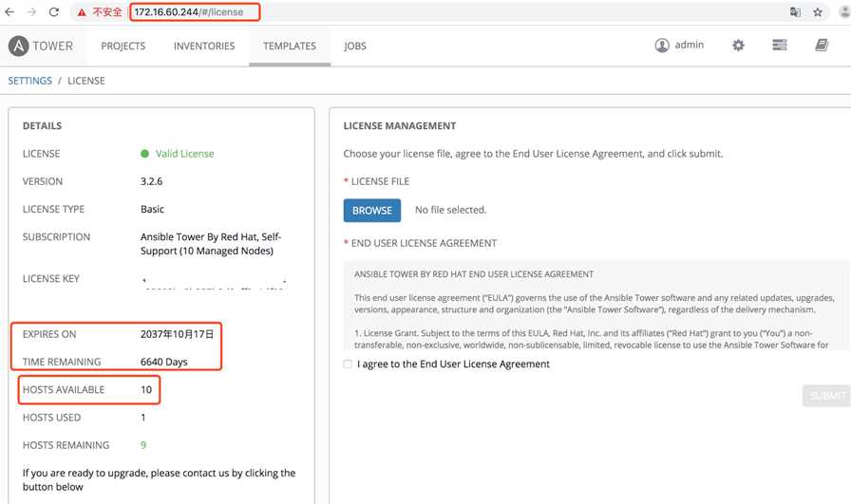The height and width of the screenshot is (504, 851).
Task: Click the SUBMIT button
Action: click(826, 396)
